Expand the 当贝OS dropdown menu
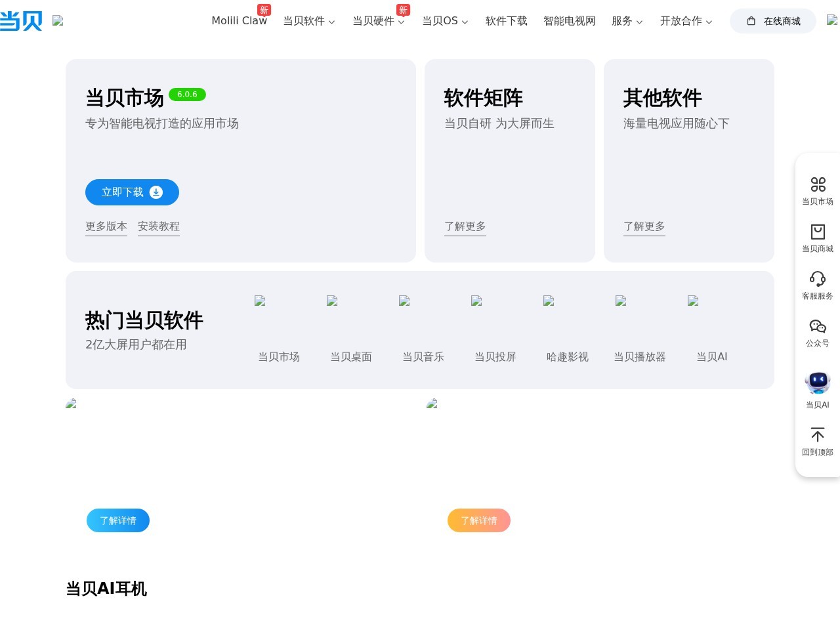840x630 pixels. coord(445,21)
